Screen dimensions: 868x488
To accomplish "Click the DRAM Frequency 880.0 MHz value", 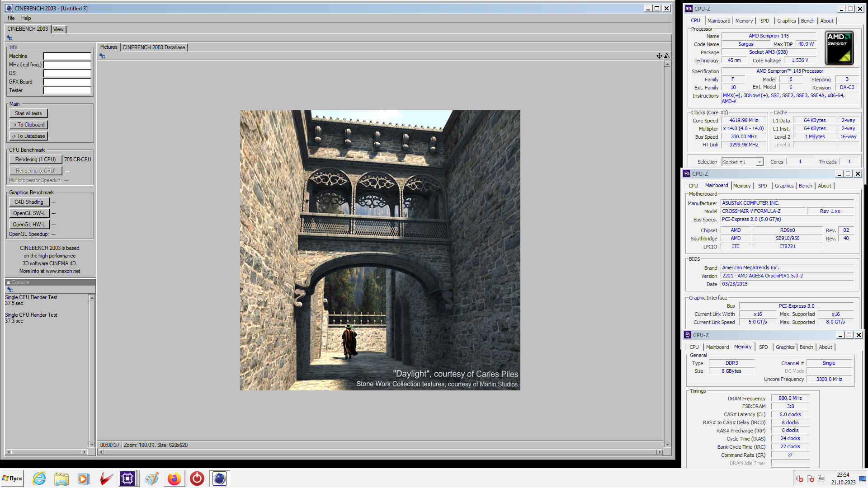I will point(790,399).
